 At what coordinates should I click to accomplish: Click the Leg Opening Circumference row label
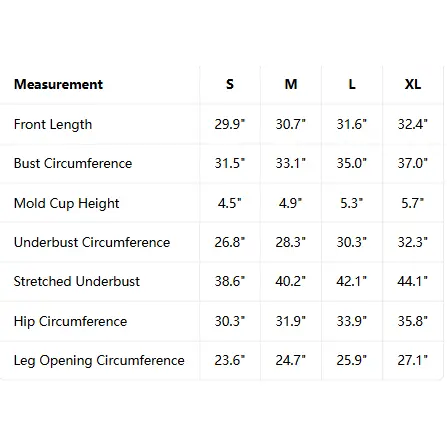pos(99,360)
